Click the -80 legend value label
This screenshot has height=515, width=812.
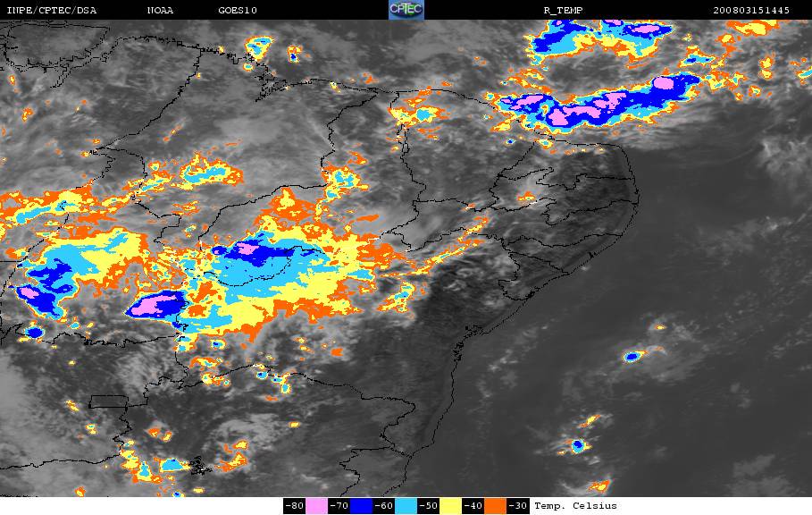(294, 506)
